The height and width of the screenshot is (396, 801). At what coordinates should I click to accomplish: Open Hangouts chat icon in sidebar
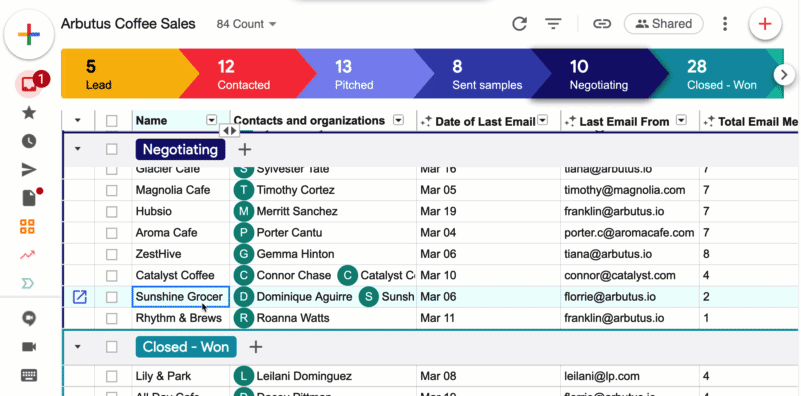pyautogui.click(x=29, y=319)
